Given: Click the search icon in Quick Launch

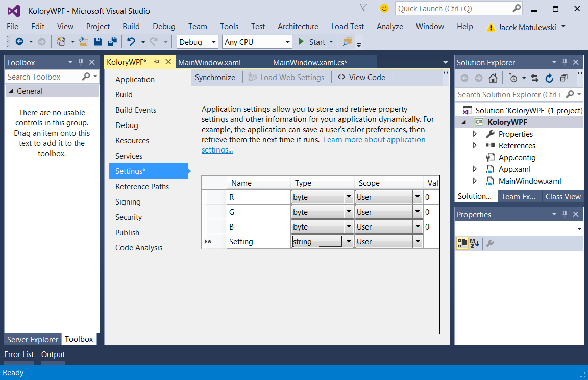Looking at the screenshot, I should [x=517, y=8].
